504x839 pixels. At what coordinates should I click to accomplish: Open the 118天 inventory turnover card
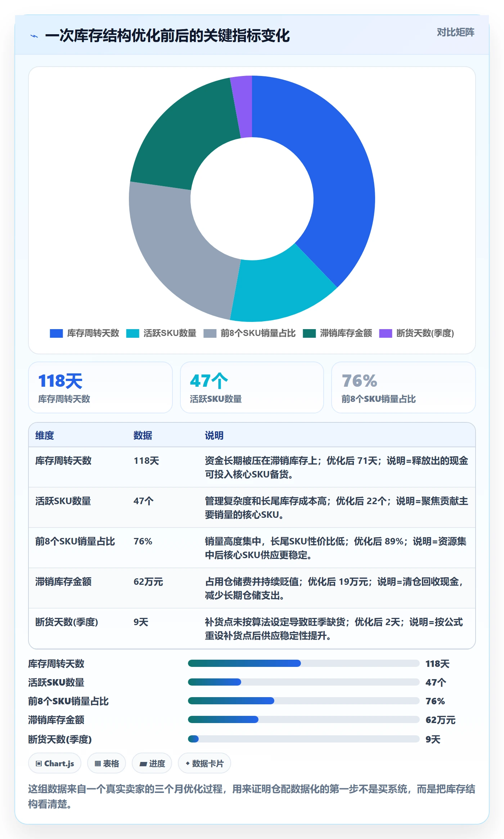click(100, 387)
